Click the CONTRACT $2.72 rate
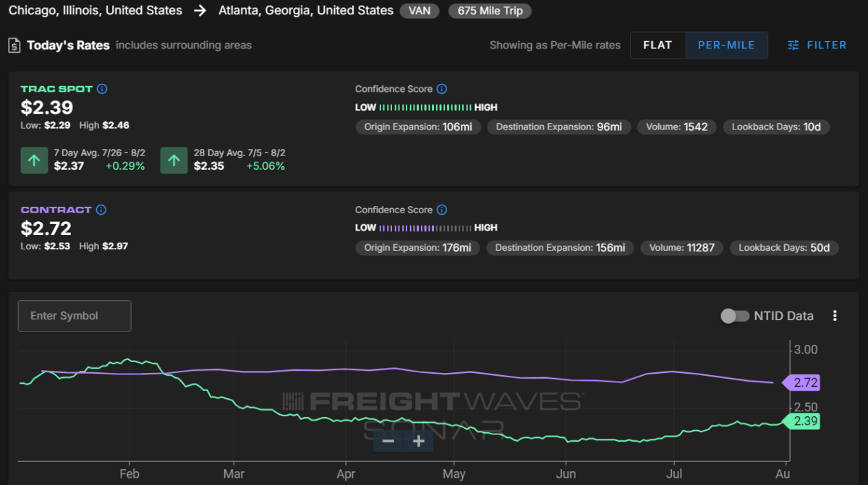Viewport: 868px width, 485px height. click(x=46, y=228)
